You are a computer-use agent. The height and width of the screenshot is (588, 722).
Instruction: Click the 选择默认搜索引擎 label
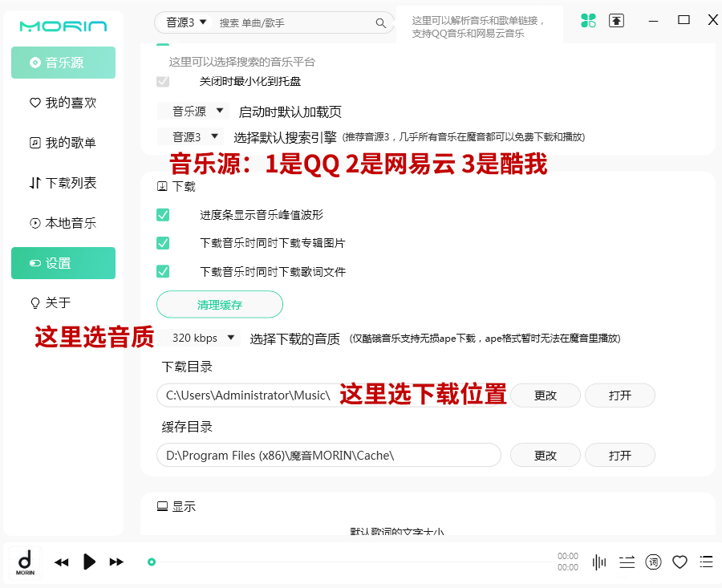[285, 137]
